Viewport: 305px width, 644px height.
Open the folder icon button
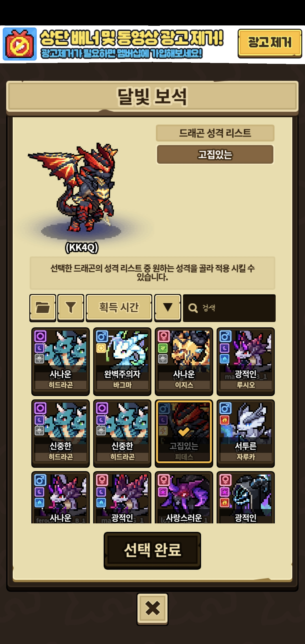43,308
